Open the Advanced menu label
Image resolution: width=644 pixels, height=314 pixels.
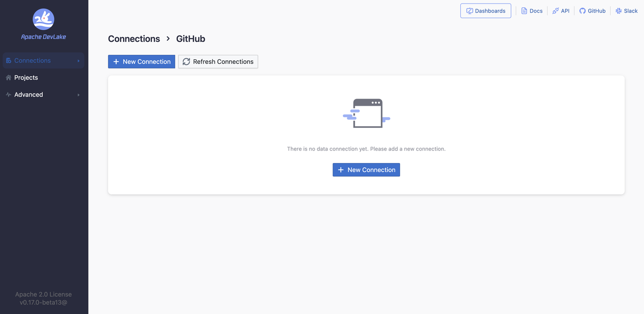pos(29,95)
